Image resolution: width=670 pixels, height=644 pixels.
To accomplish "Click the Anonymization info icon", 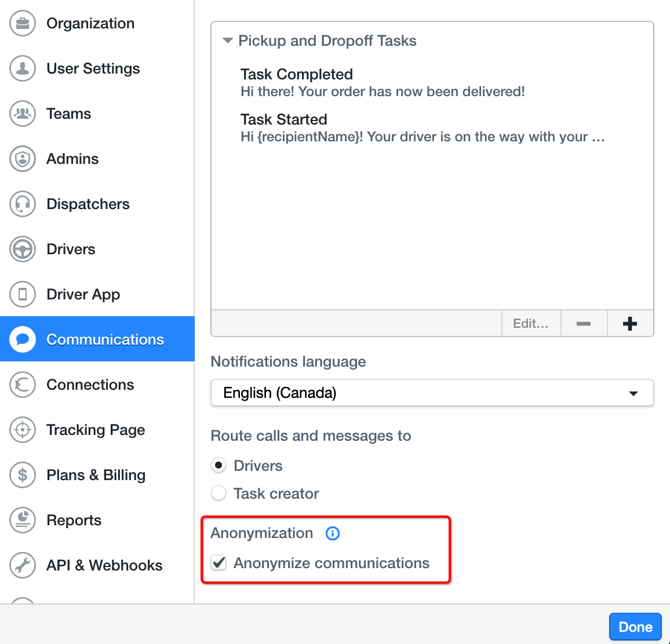I will tap(333, 533).
